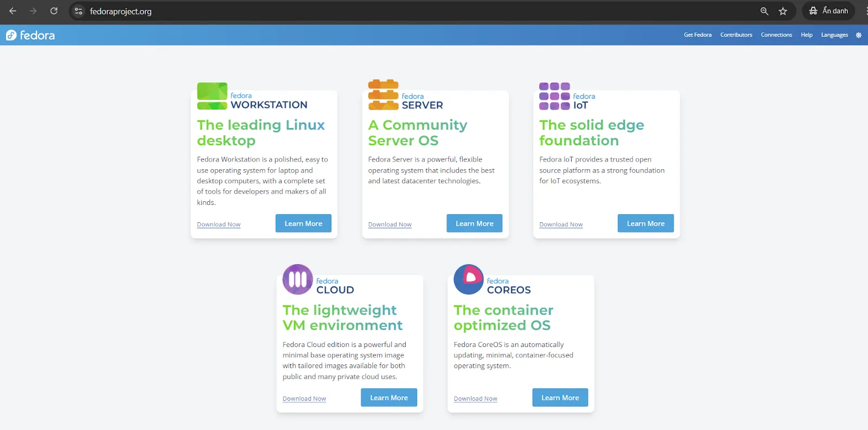Screen dimensions: 868x430
Task: Bookmark this page with the star icon
Action: [783, 11]
